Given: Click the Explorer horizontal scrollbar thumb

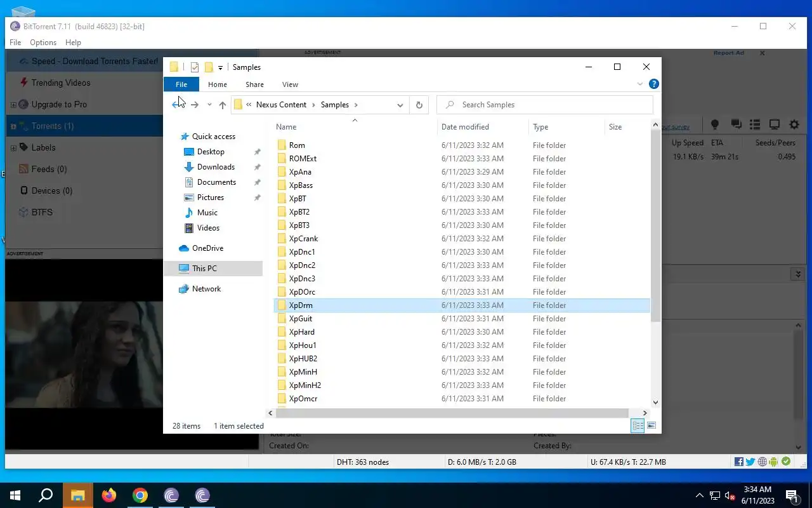Looking at the screenshot, I should pyautogui.click(x=452, y=413).
